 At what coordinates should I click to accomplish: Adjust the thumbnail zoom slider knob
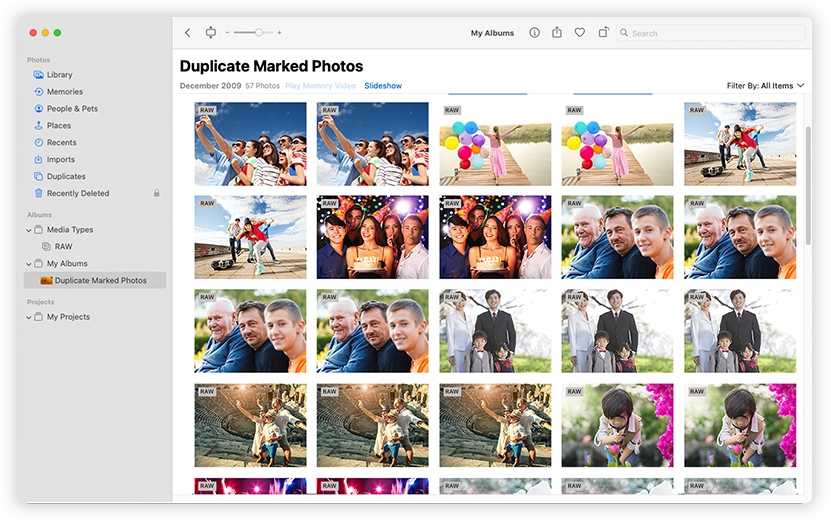[259, 33]
